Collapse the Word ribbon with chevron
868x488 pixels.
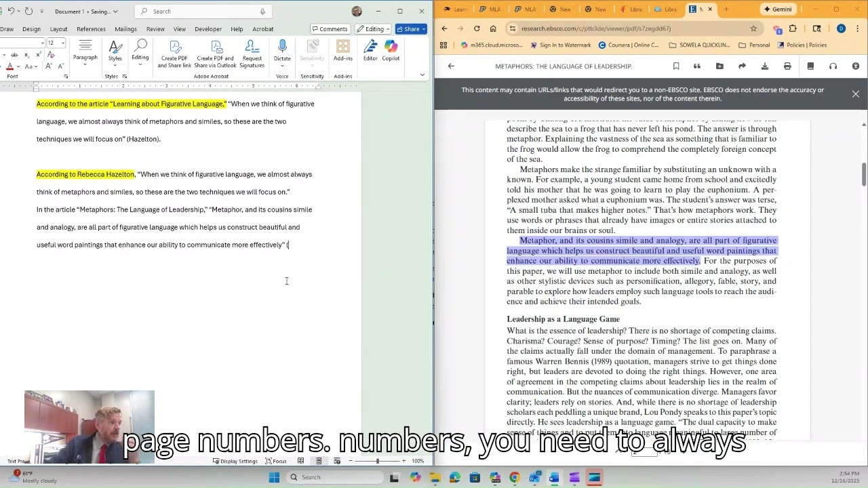pos(422,75)
